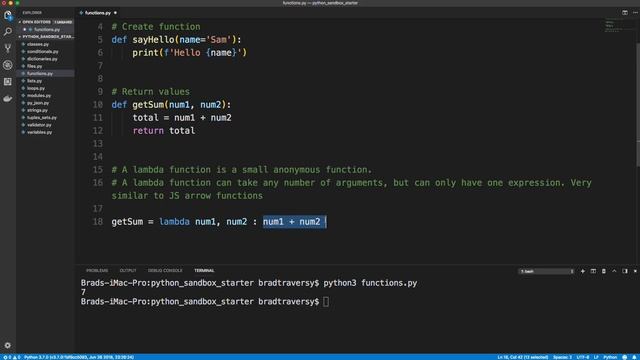Screen dimensions: 640x360
Task: Click the 'sayHello' function name
Action: coord(153,40)
